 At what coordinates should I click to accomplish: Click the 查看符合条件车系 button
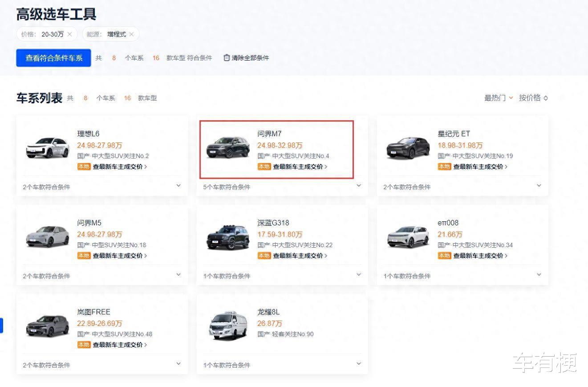point(54,58)
